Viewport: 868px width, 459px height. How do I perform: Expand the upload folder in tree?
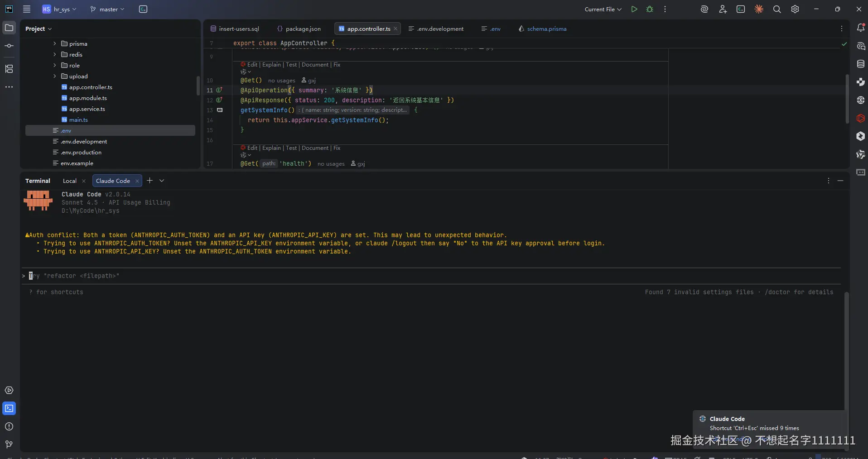55,76
